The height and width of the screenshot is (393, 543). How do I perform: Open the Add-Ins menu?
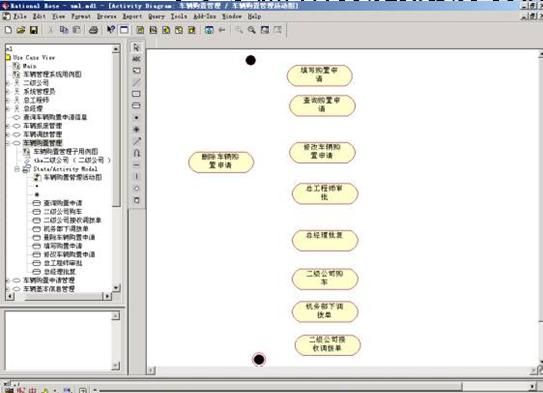tap(205, 16)
